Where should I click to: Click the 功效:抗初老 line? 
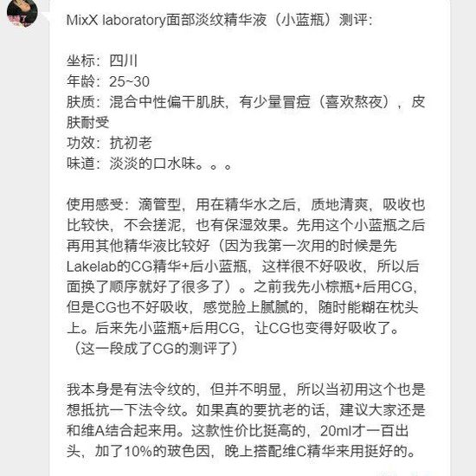109,143
